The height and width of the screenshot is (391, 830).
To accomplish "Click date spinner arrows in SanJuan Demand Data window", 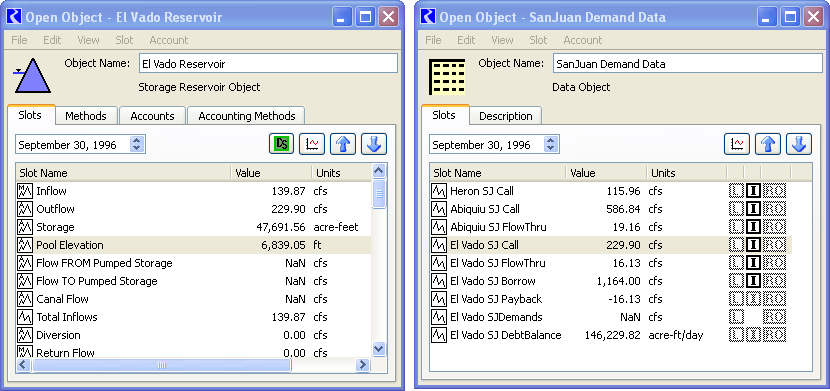I will coord(551,144).
